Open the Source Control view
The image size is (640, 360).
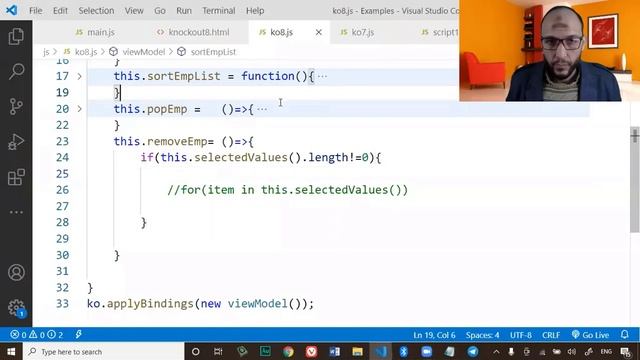coord(16,107)
